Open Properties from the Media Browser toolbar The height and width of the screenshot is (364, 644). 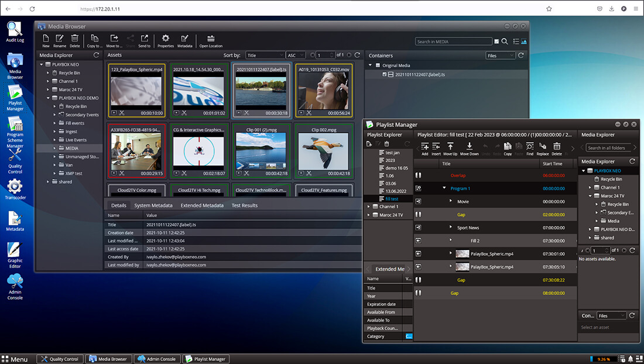[x=166, y=40]
